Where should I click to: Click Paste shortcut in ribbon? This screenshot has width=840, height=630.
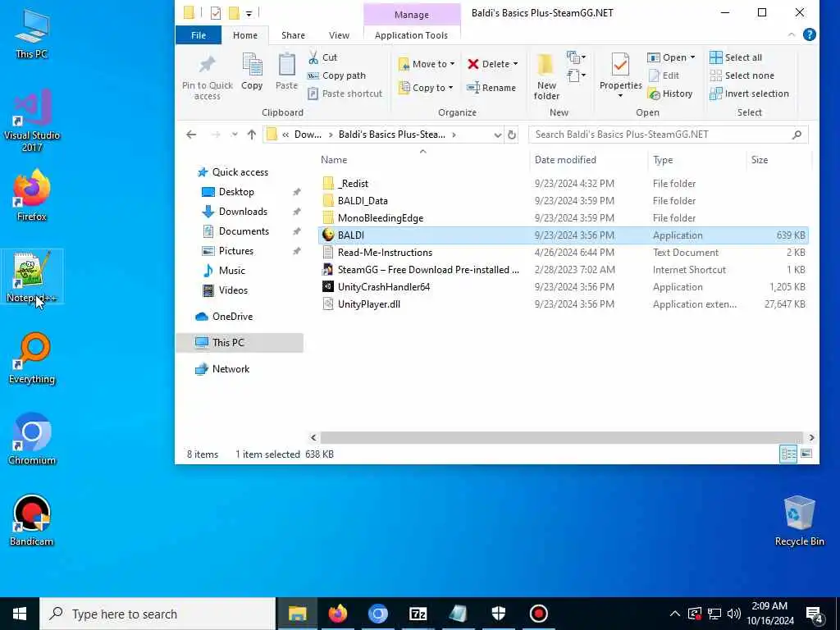coord(345,94)
